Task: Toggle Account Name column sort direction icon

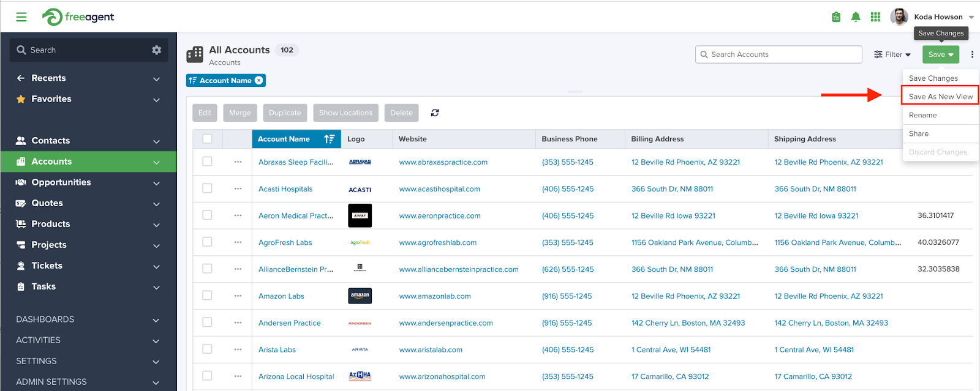Action: [330, 139]
